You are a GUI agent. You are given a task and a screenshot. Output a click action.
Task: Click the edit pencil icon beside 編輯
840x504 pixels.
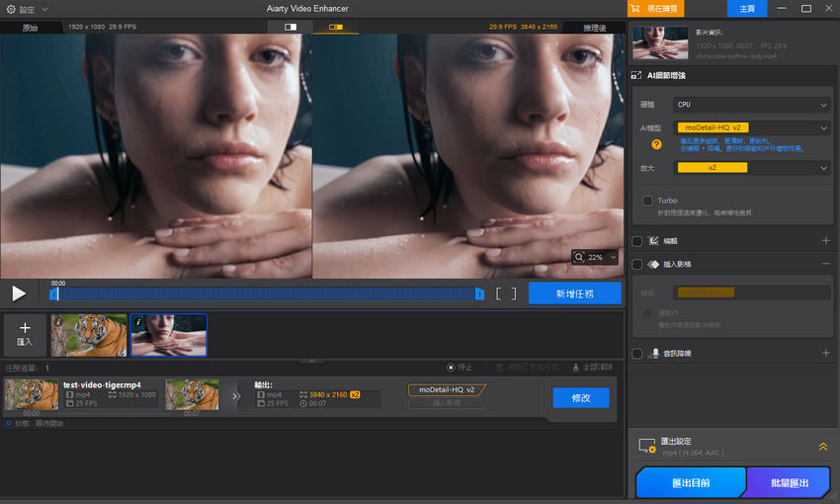[653, 241]
